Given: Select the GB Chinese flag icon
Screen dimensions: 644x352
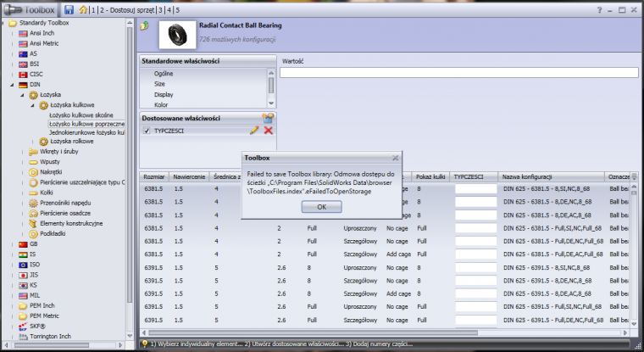Looking at the screenshot, I should click(23, 244).
